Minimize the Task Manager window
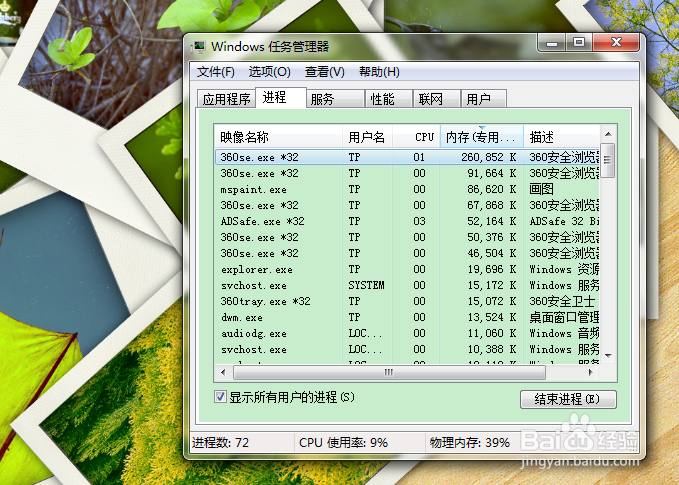The image size is (679, 485). (x=552, y=43)
